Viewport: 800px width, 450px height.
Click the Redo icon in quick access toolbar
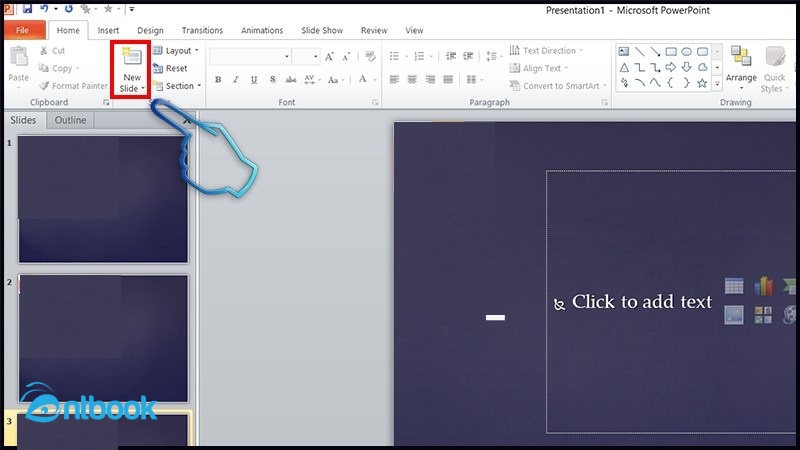69,9
